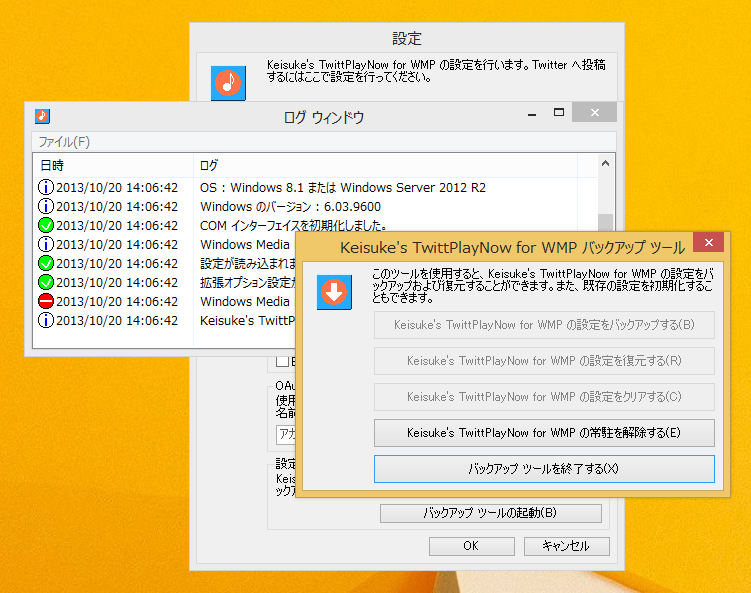Click the 日時 column header
The width and height of the screenshot is (751, 593).
point(114,165)
